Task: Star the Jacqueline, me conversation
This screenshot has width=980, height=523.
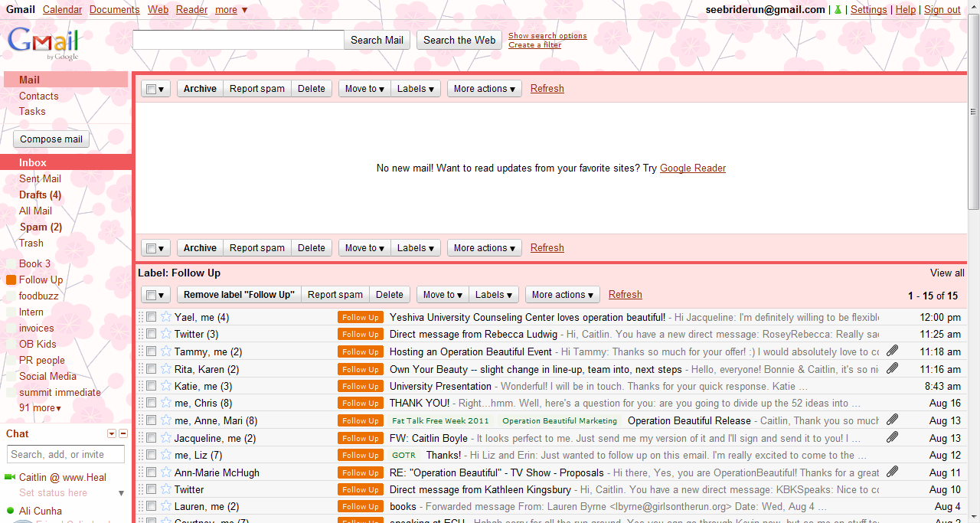Action: pyautogui.click(x=166, y=438)
